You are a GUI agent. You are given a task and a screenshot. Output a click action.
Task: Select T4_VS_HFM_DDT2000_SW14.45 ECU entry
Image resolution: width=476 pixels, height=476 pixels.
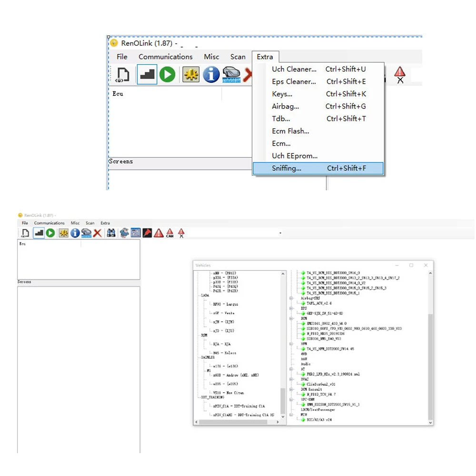pyautogui.click(x=330, y=349)
